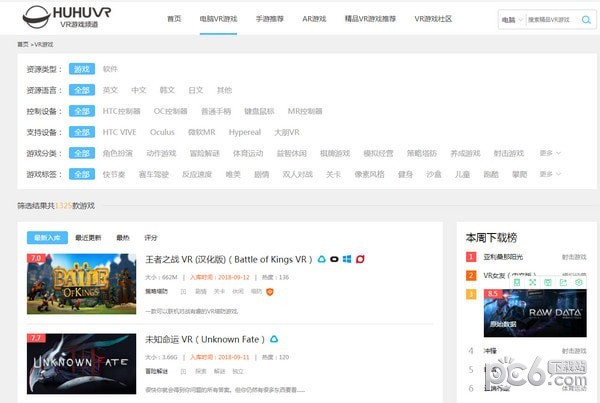This screenshot has height=403, width=600.
Task: Click the green settings gear icon
Action: pos(579,282)
